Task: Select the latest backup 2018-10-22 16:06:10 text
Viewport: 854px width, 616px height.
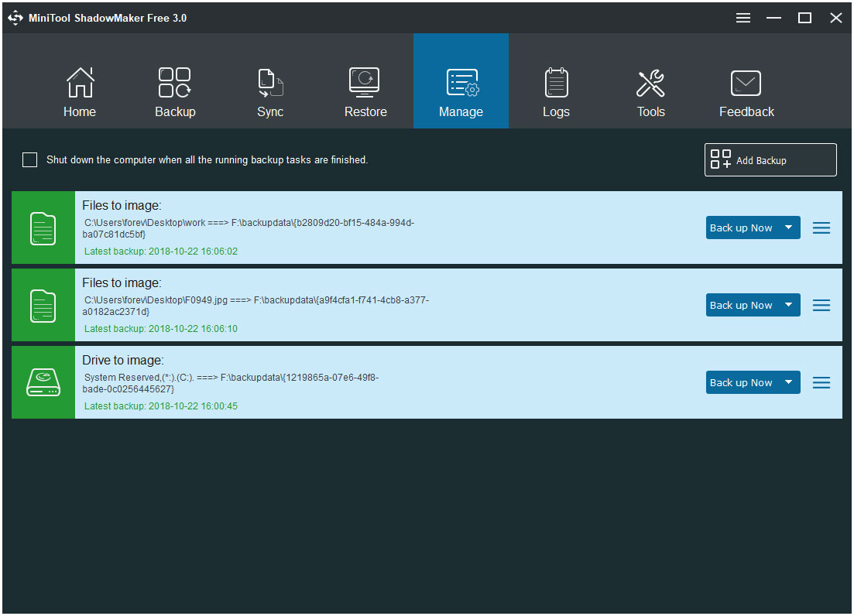Action: (x=161, y=329)
